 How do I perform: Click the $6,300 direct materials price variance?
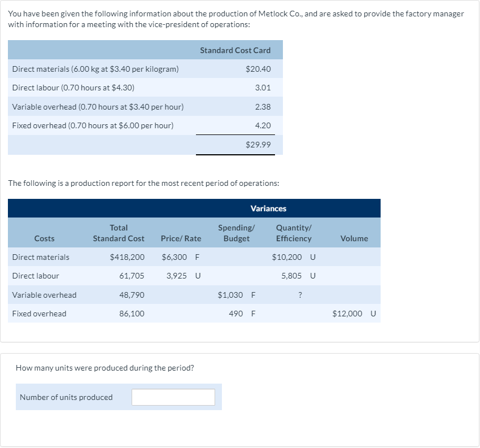coord(174,257)
